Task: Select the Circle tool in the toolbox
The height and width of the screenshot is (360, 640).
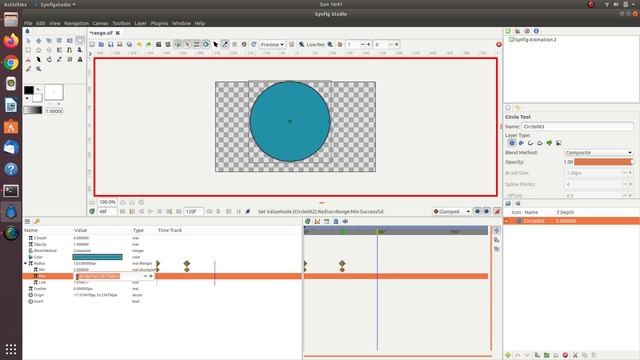Action: (80, 40)
